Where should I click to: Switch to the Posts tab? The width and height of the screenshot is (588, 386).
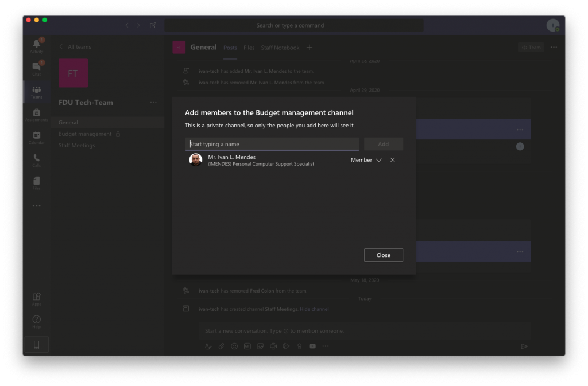pyautogui.click(x=230, y=48)
